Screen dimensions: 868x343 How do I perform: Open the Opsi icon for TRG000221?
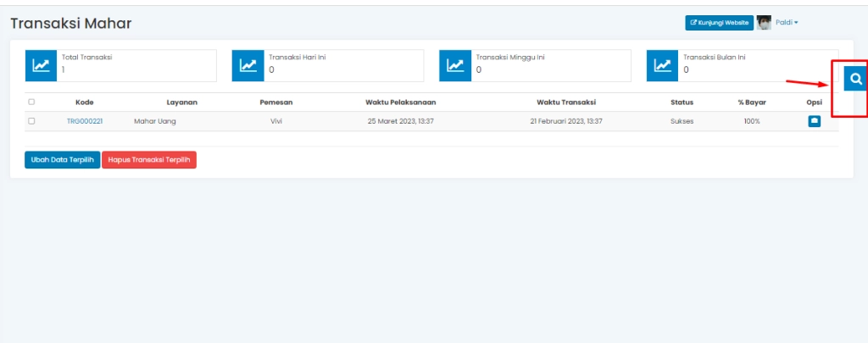point(814,121)
